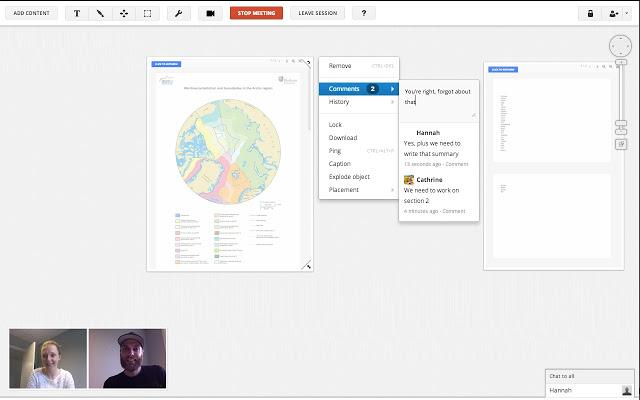Click the rotate arrow on map document corner
Screen dimensions: 640x400
pyautogui.click(x=308, y=63)
